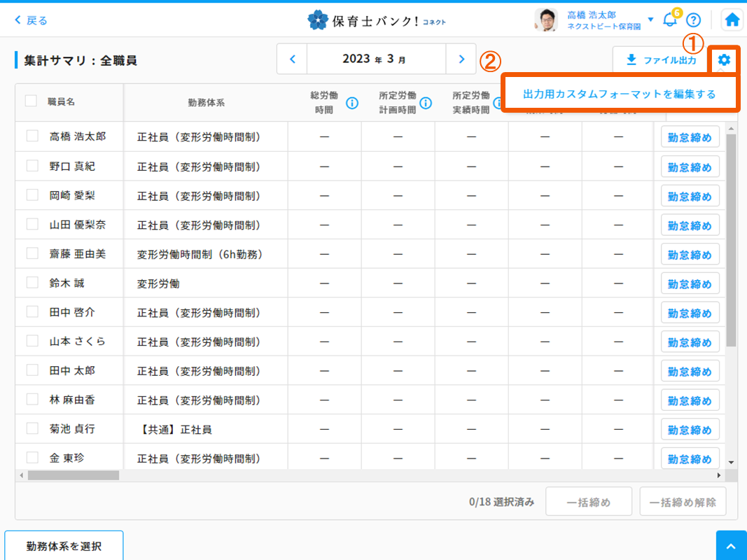
Task: Check the box for 高橋 浩太郎
Action: 32,136
